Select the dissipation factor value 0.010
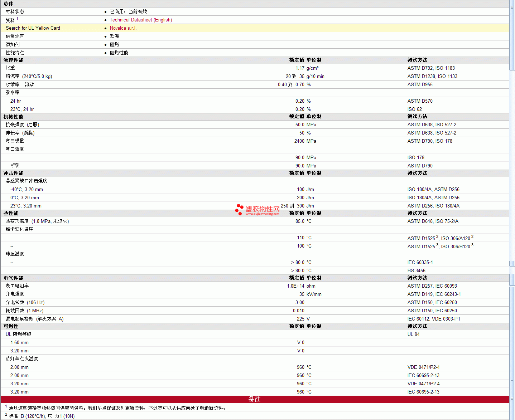Screen dimensions: 515x420 click(299, 311)
